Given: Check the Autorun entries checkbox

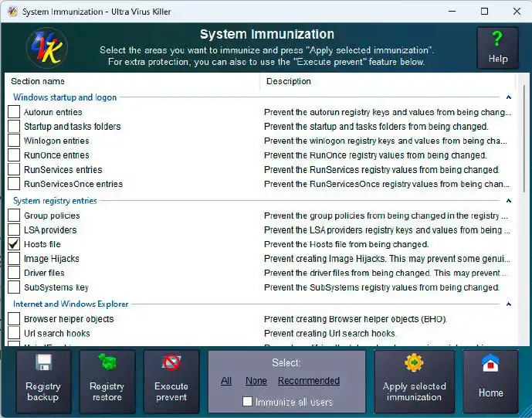Looking at the screenshot, I should click(14, 112).
